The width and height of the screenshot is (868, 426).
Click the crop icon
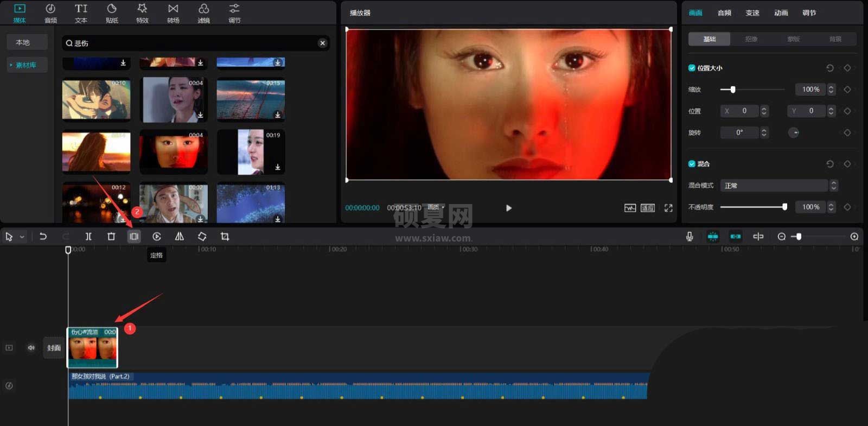tap(225, 237)
